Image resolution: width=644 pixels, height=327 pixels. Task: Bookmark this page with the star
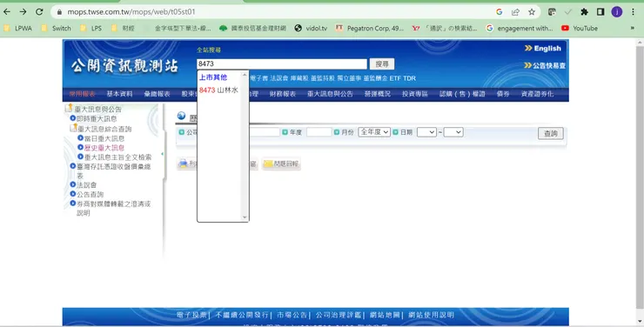[x=532, y=12]
